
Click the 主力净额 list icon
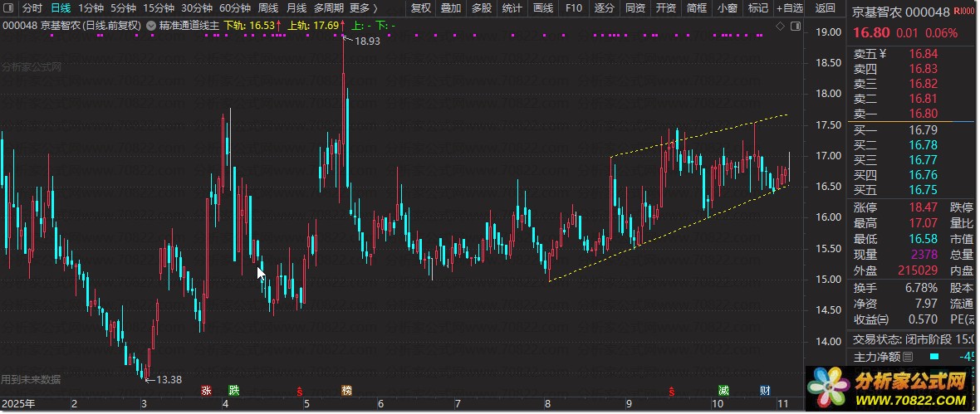coord(908,357)
